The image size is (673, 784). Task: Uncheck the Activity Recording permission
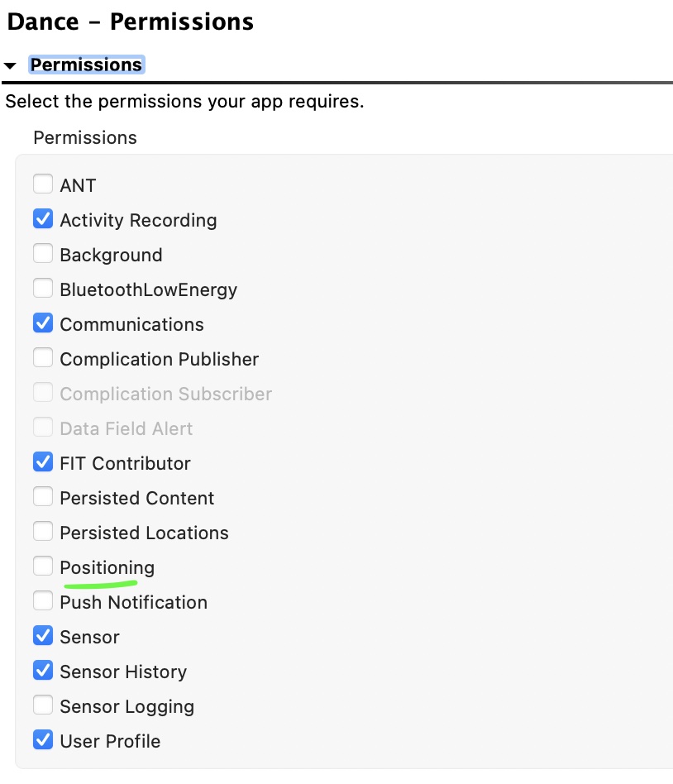pyautogui.click(x=43, y=219)
